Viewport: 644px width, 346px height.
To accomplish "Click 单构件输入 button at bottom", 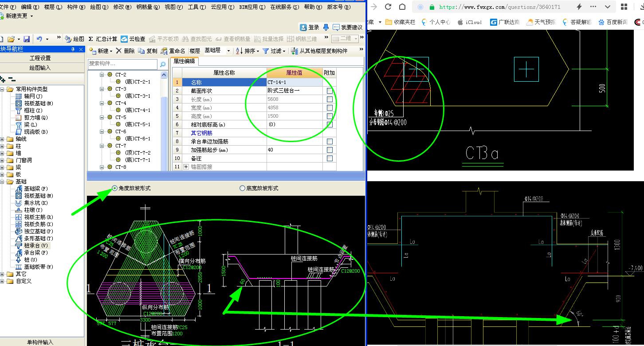I will 40,342.
